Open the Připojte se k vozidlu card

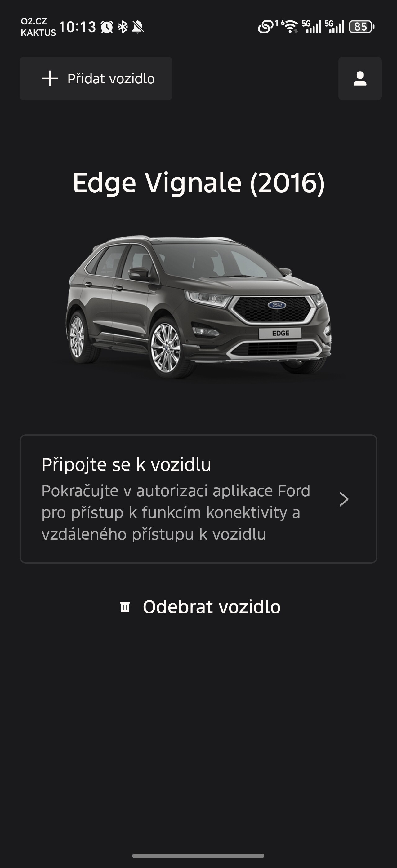198,499
